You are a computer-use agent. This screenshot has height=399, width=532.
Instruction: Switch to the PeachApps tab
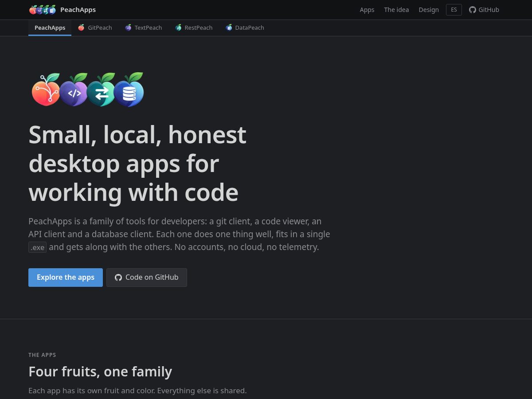pos(50,27)
